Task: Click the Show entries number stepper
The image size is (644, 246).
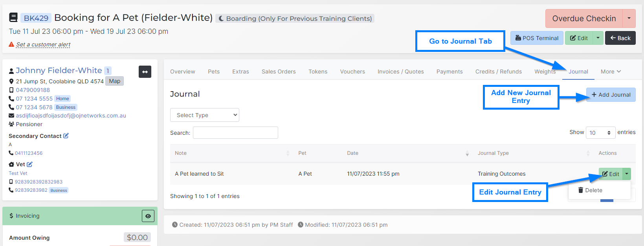Action: pos(600,133)
